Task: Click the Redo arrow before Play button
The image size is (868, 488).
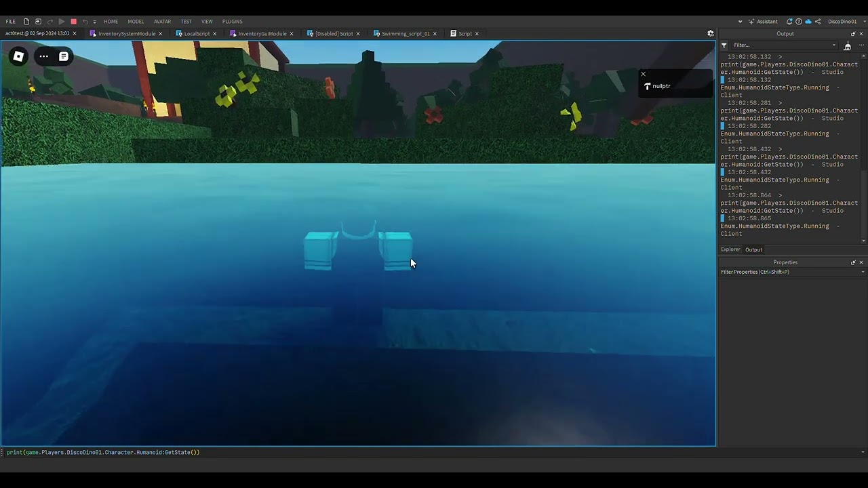Action: [50, 22]
